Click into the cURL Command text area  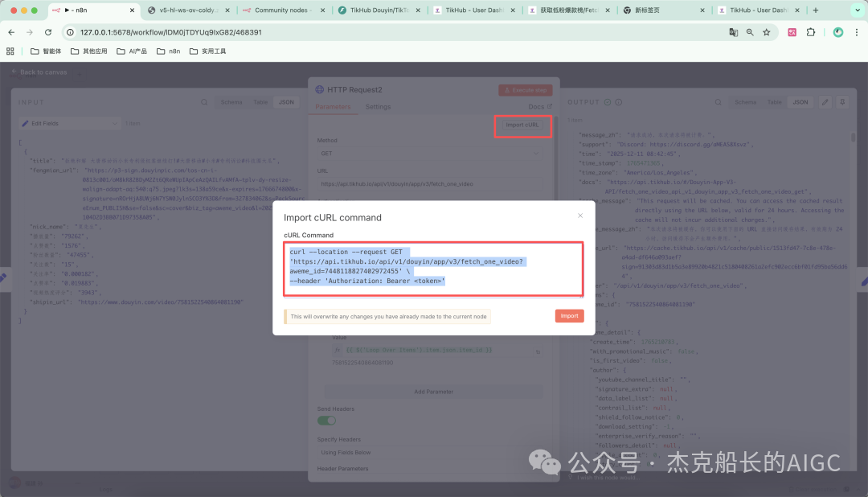coord(433,269)
